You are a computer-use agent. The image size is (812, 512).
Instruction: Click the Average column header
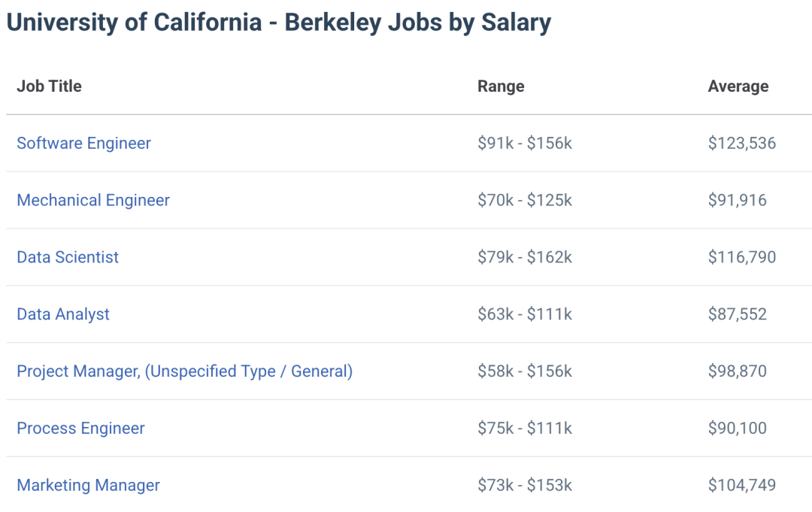(x=738, y=86)
